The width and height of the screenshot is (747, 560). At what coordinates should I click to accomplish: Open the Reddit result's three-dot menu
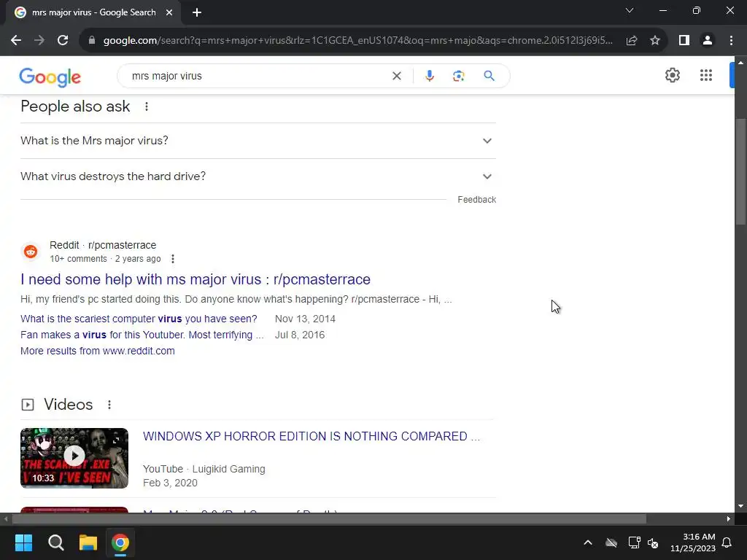[173, 259]
